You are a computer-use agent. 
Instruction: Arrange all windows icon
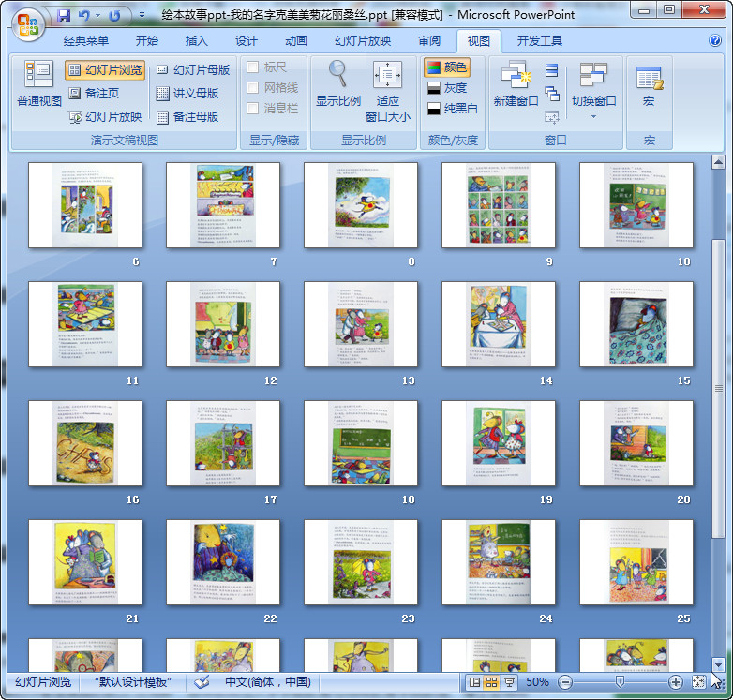tap(551, 70)
